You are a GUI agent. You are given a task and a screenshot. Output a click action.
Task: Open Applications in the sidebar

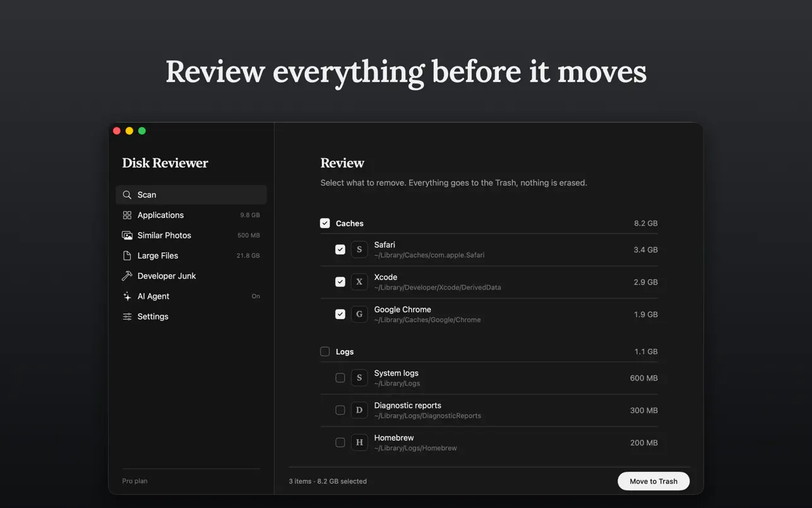pyautogui.click(x=191, y=215)
